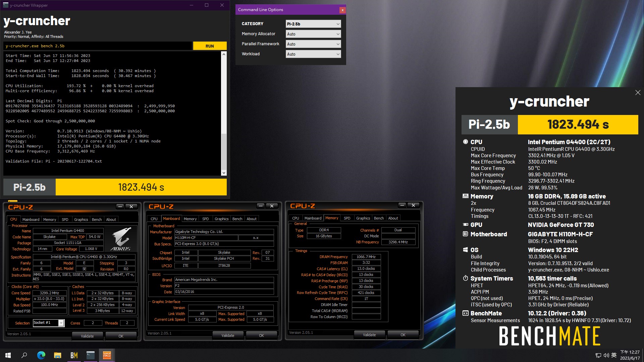Click the BenchMate version icon in panel
The width and height of the screenshot is (644, 362).
click(465, 313)
